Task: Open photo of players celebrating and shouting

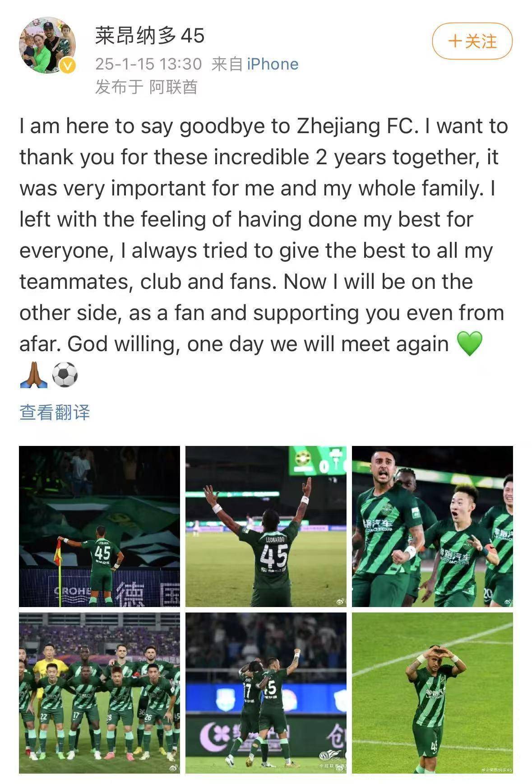Action: [432, 526]
